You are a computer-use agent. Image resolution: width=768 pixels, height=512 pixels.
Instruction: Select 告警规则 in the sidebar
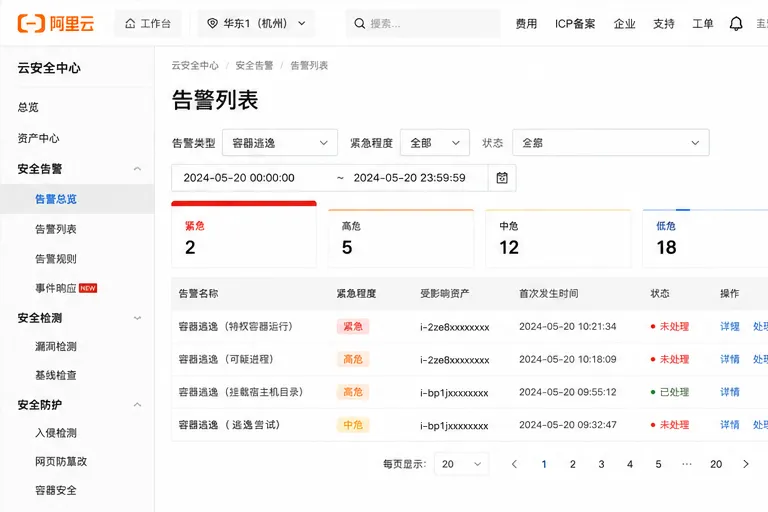56,259
